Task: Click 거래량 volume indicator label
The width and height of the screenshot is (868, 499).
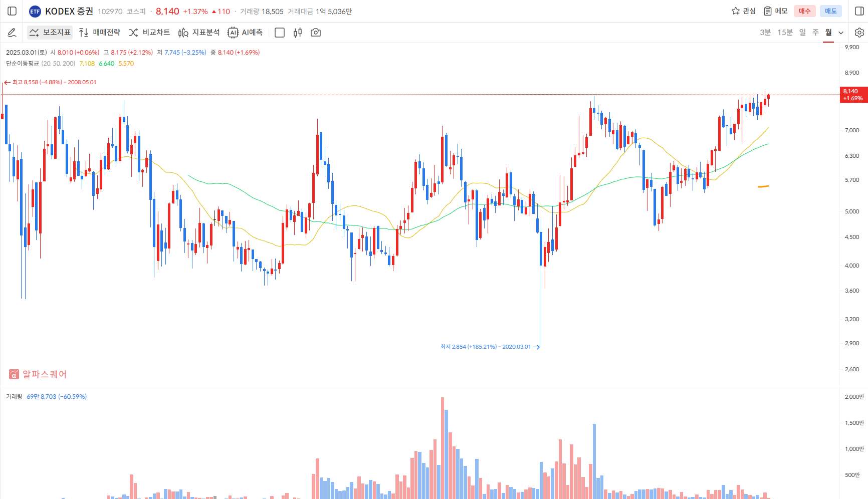Action: (14, 396)
